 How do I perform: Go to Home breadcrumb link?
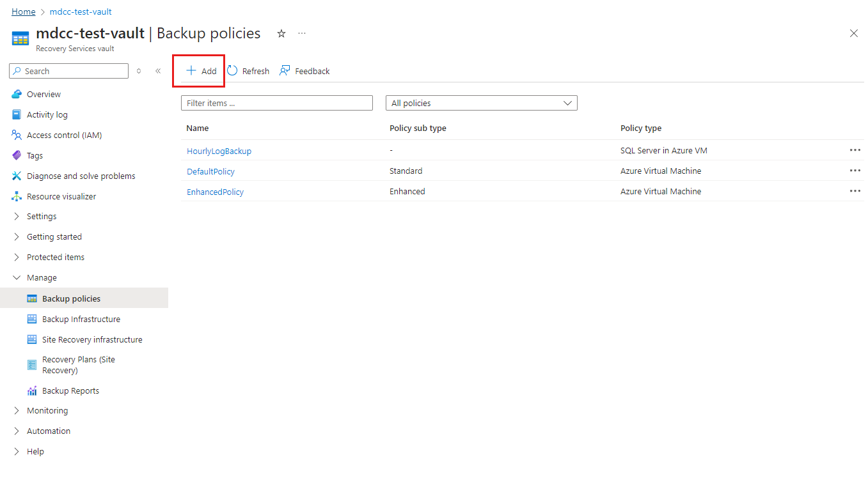pos(24,12)
